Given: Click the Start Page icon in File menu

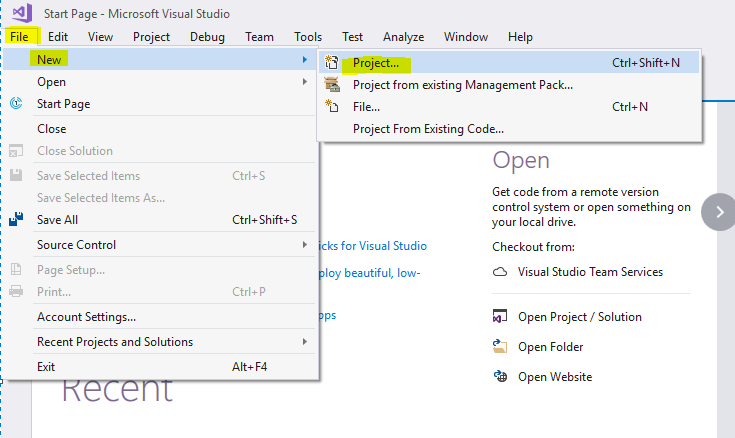Looking at the screenshot, I should pyautogui.click(x=16, y=103).
